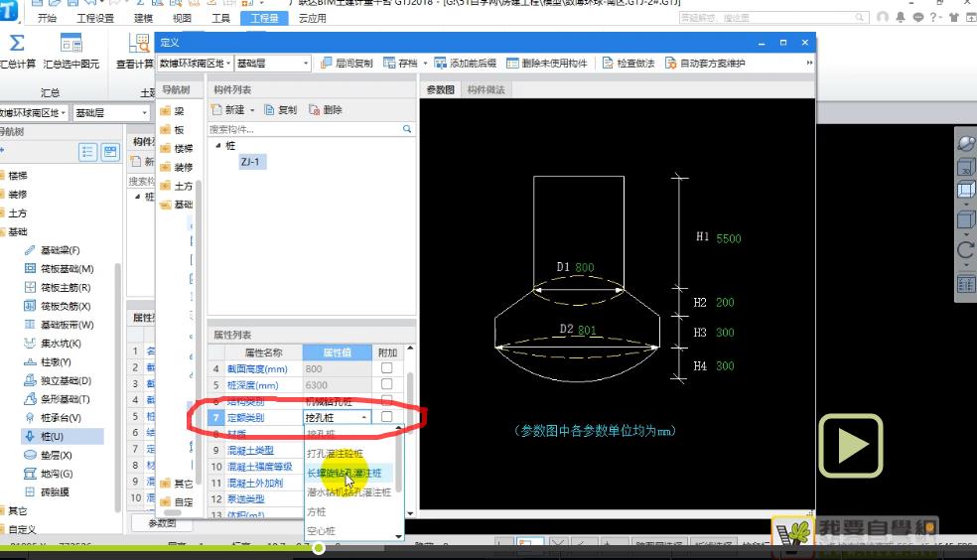Collapse the 桩 node in the 构件列表

(218, 145)
